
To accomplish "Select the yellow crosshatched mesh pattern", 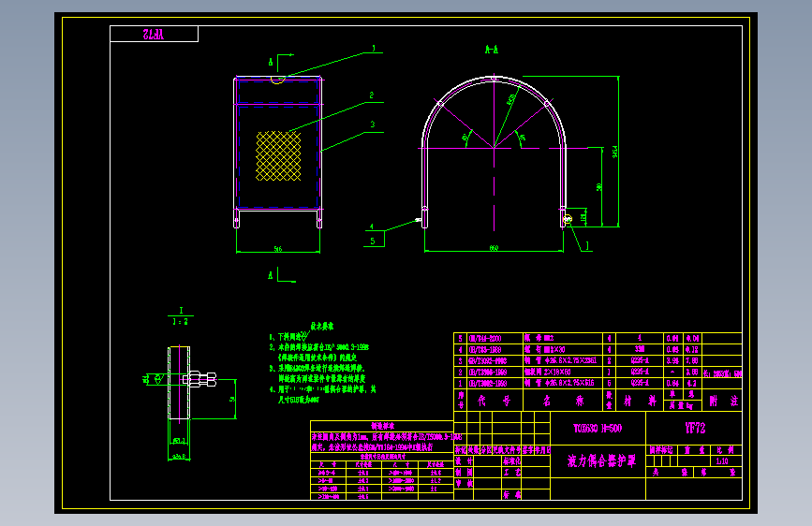I will (x=278, y=155).
